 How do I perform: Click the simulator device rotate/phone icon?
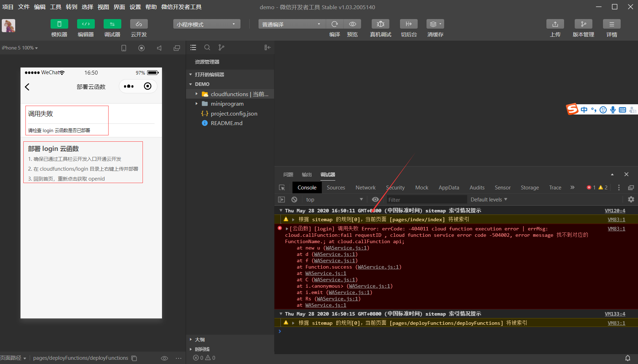(x=124, y=48)
